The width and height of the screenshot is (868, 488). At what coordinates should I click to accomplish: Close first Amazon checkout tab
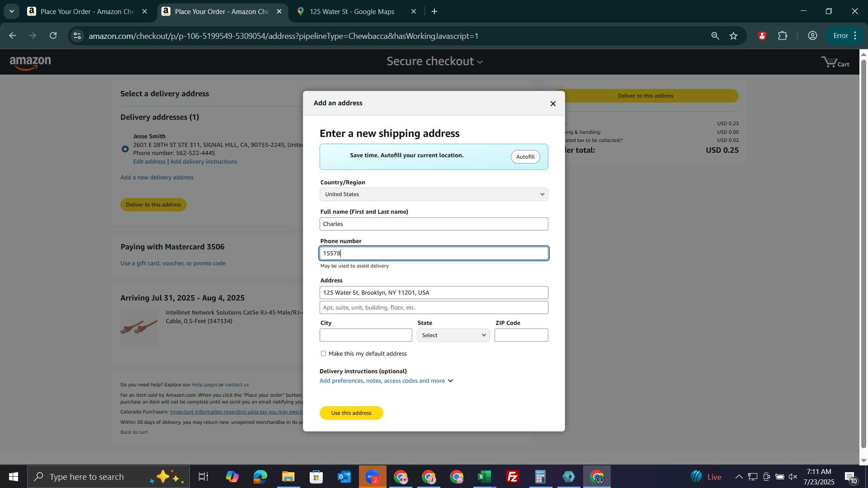145,12
